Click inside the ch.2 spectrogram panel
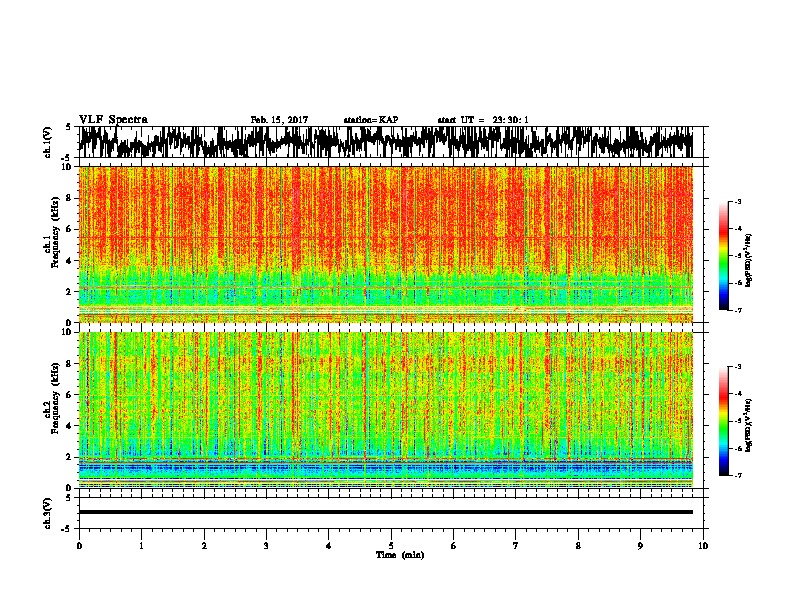Image resolution: width=792 pixels, height=612 pixels. (386, 410)
